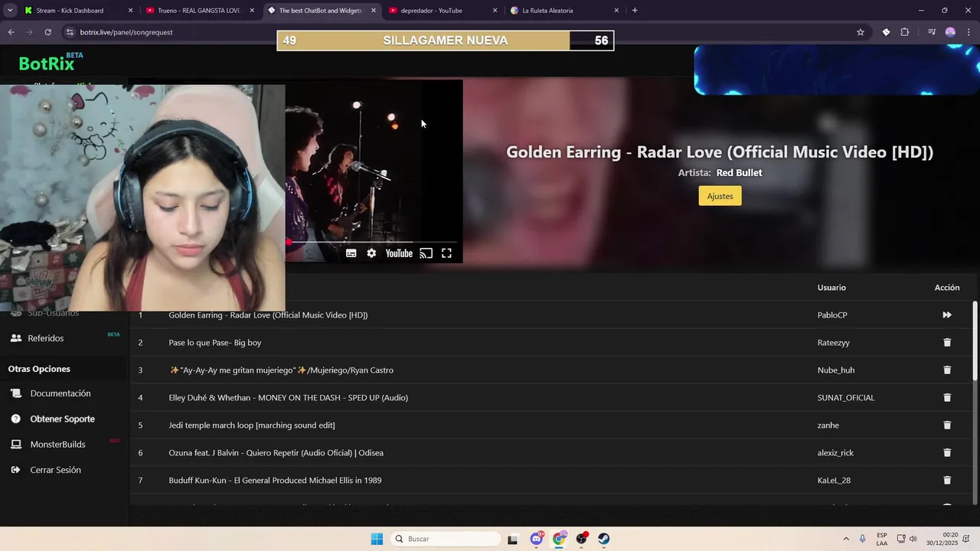Delete Buduff Kun-Kun El General request

click(x=947, y=481)
